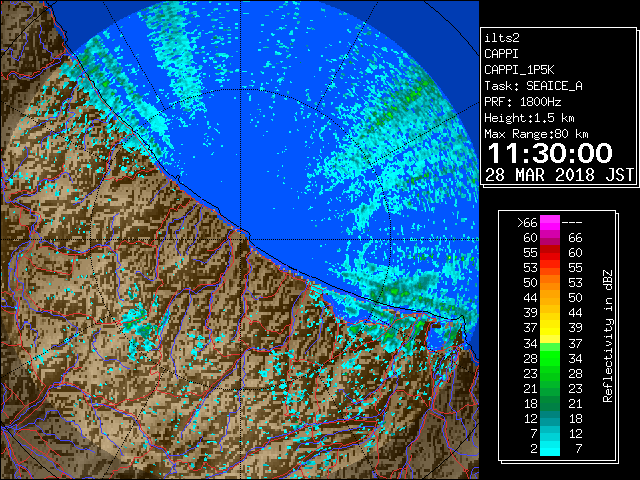The image size is (640, 480).
Task: Click the 11:30:00 timestamp text
Action: point(550,153)
